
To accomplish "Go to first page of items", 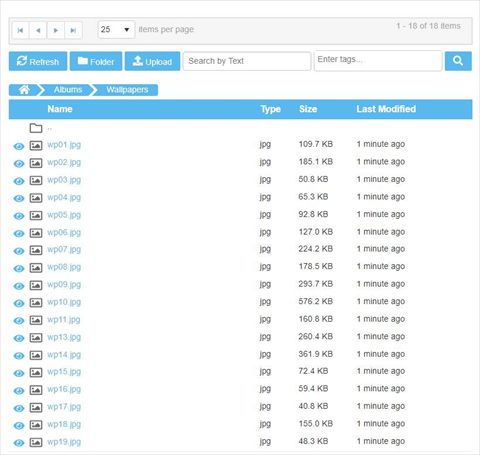I will [20, 30].
